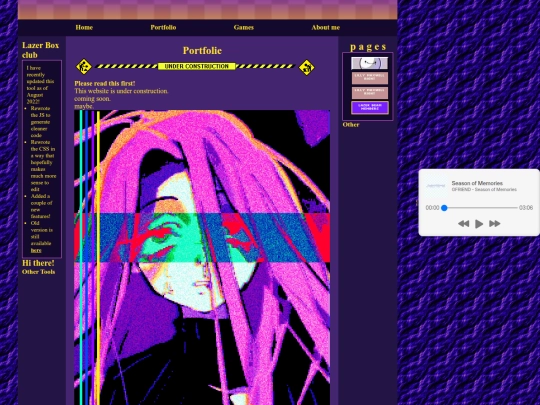
Task: Open the purple Lazer Bear Members badge
Action: point(370,107)
